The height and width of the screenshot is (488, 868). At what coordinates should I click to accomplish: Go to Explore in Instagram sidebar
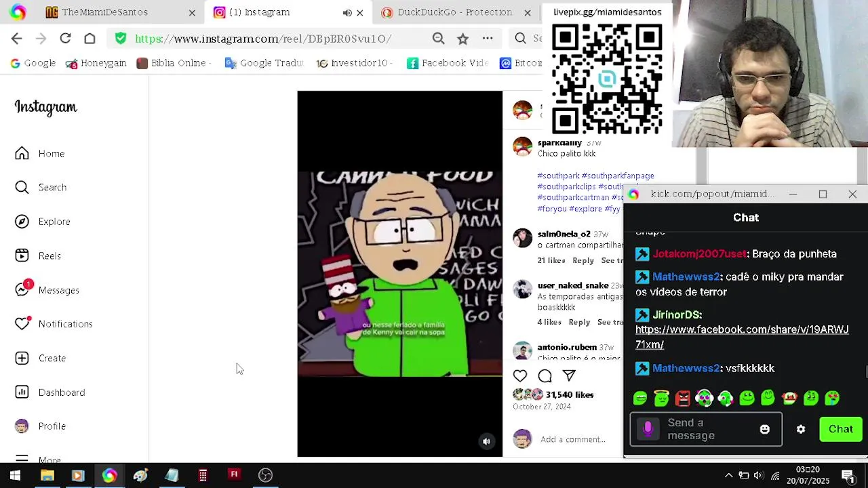[x=42, y=222]
